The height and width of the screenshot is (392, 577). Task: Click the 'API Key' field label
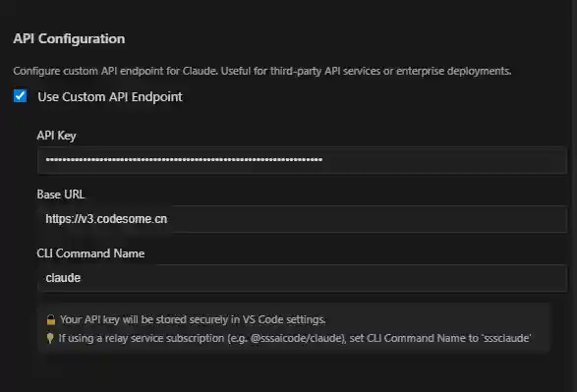click(56, 136)
